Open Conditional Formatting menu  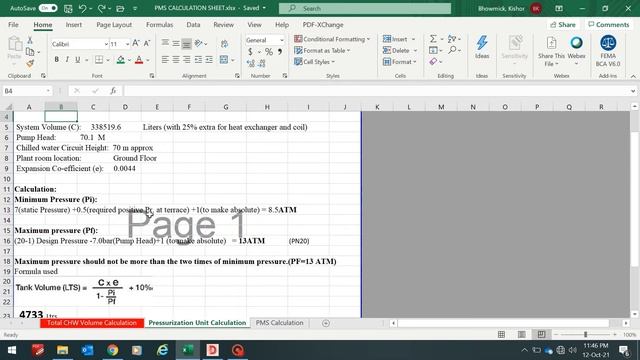[332, 39]
